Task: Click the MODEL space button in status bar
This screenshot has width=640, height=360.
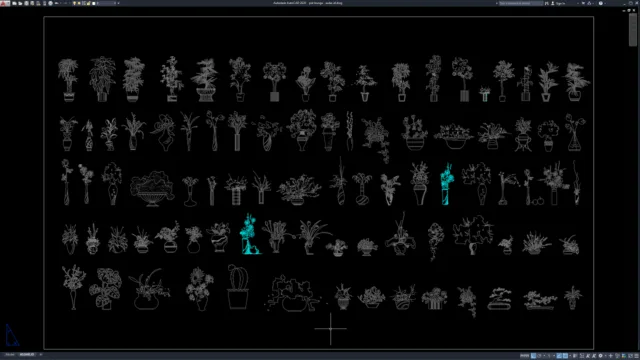Action: [x=524, y=356]
